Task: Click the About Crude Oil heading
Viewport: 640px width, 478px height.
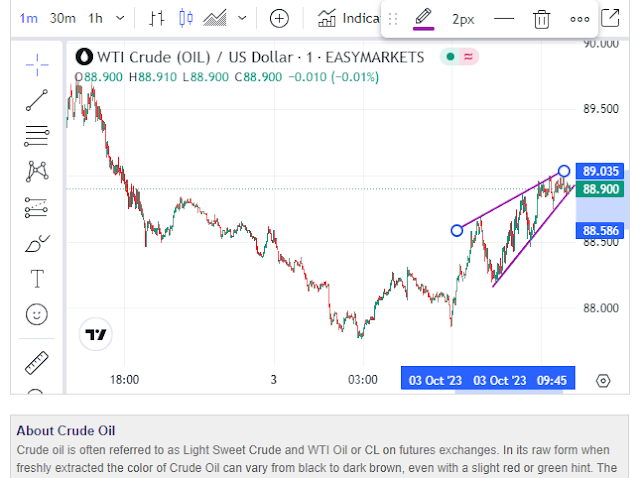Action: click(66, 431)
